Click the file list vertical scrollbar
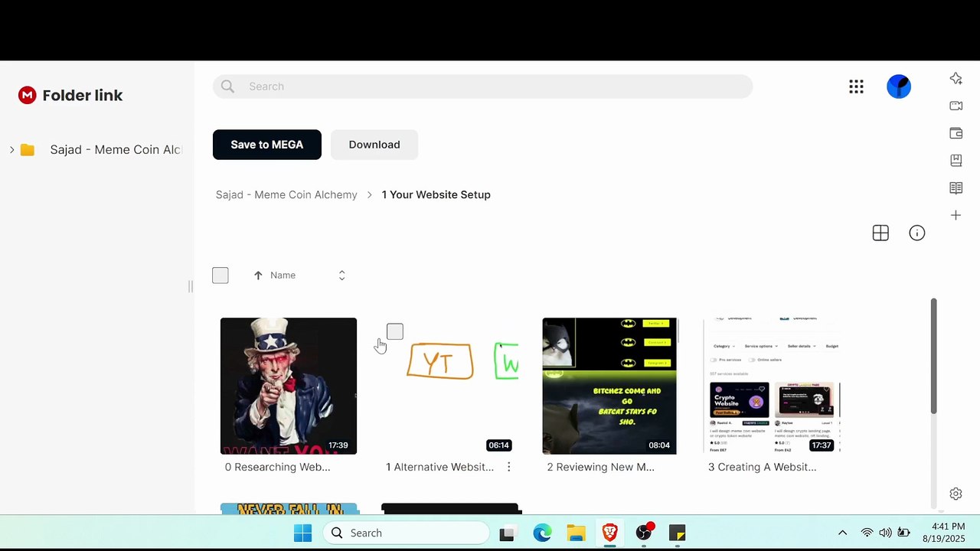Viewport: 980px width, 551px height. point(933,357)
